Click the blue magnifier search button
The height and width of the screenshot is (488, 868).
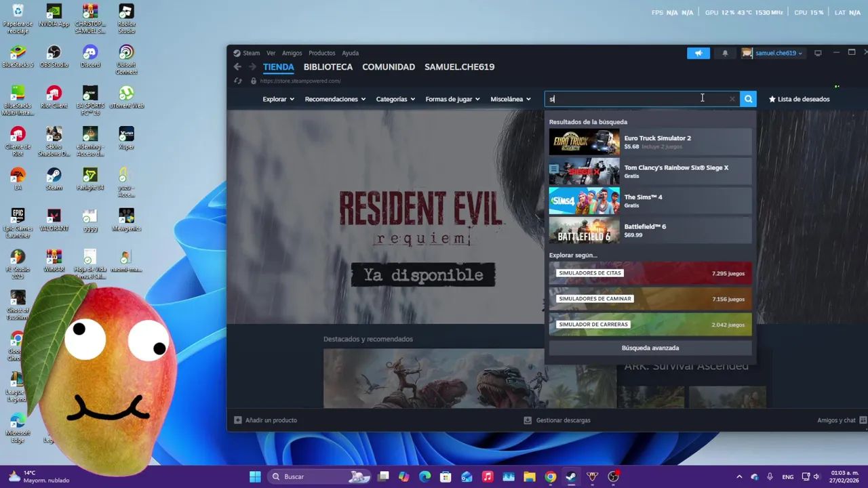(748, 99)
